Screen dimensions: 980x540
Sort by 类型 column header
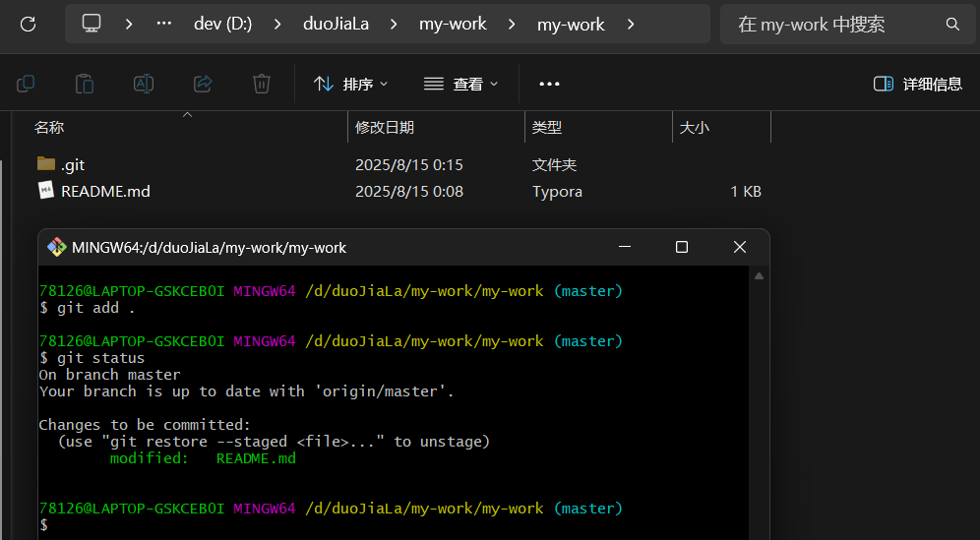[x=546, y=128]
